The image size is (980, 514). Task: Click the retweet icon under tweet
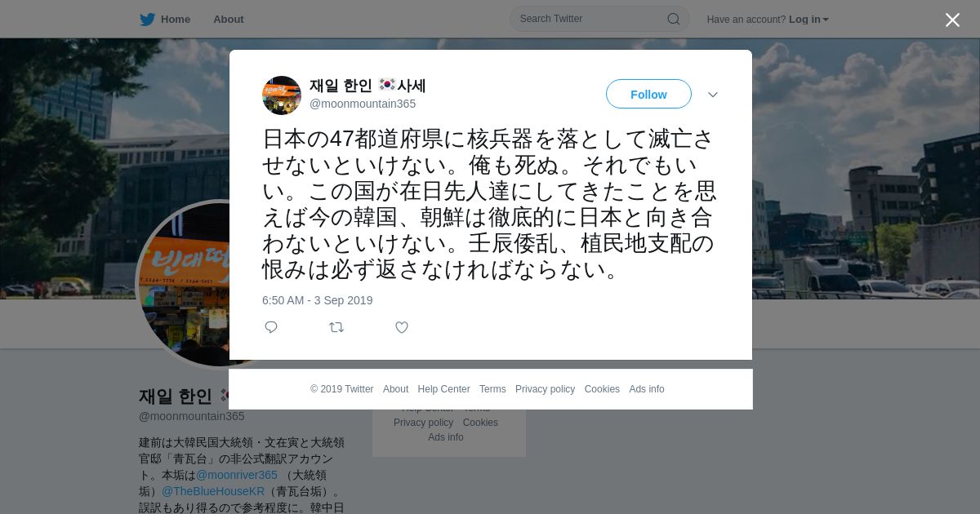(x=336, y=327)
